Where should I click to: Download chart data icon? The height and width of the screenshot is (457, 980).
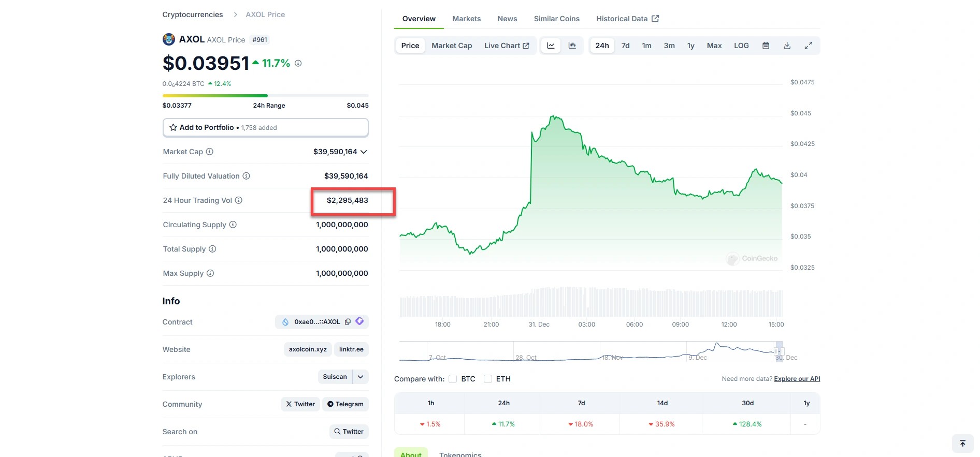(787, 46)
